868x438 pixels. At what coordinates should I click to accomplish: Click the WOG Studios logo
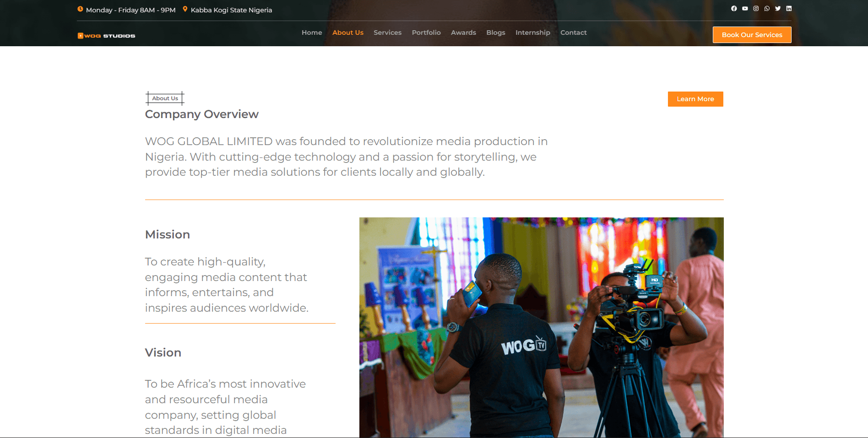tap(106, 36)
